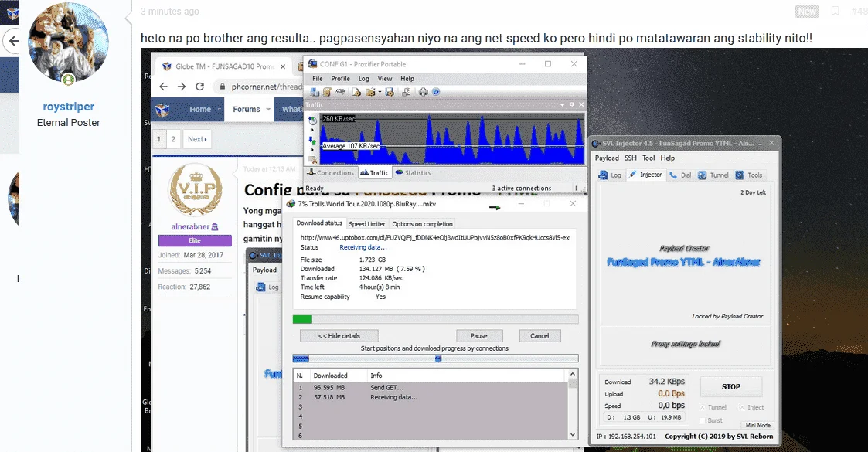
Task: Click Proxifier print toolbar icon
Action: coord(424,92)
